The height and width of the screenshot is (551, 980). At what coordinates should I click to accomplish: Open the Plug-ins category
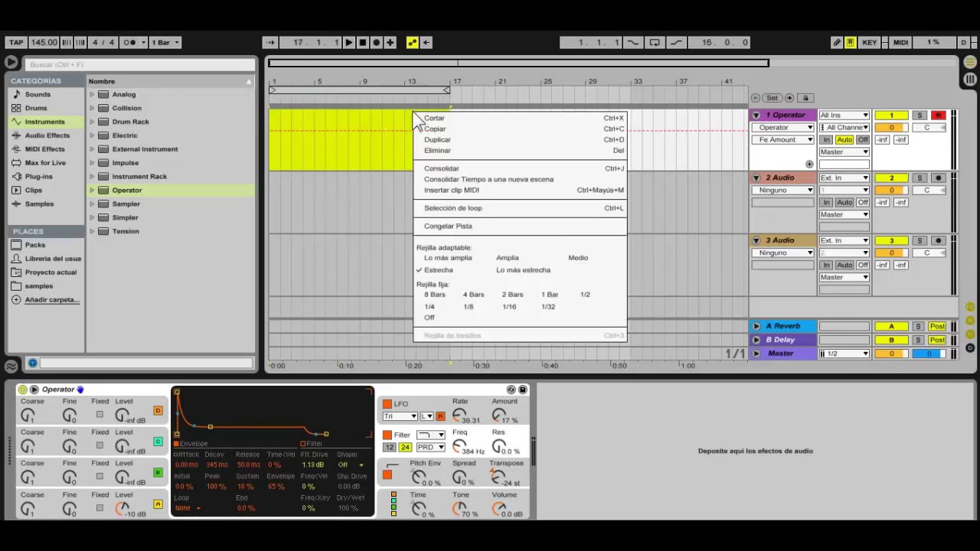[38, 177]
